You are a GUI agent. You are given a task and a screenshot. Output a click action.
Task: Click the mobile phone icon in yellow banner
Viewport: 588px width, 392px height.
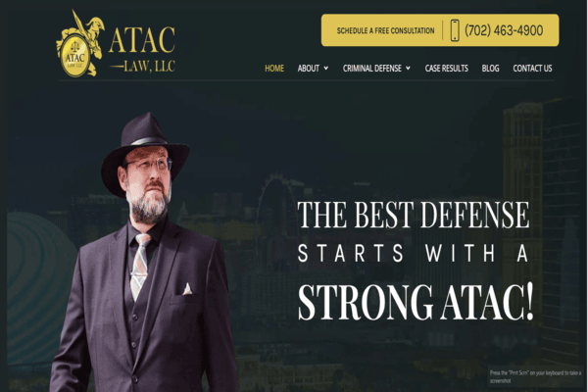click(x=455, y=30)
